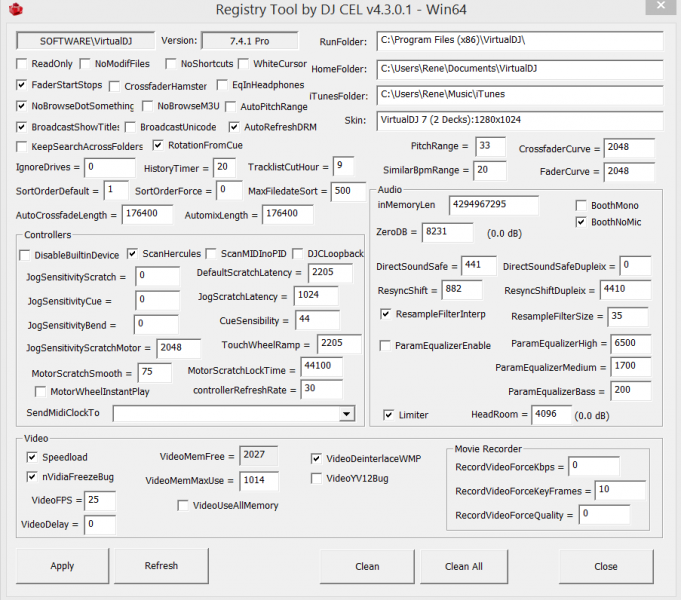This screenshot has width=681, height=600.
Task: Check the NoShortcuts option
Action: click(x=171, y=64)
